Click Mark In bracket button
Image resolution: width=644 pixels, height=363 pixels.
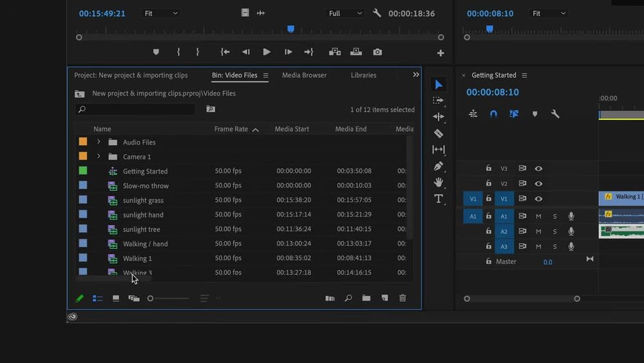click(x=178, y=52)
